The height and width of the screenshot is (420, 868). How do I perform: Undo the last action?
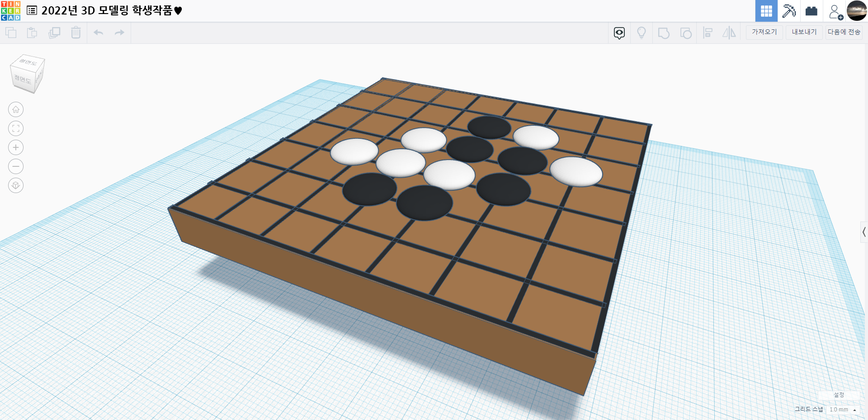click(x=99, y=33)
